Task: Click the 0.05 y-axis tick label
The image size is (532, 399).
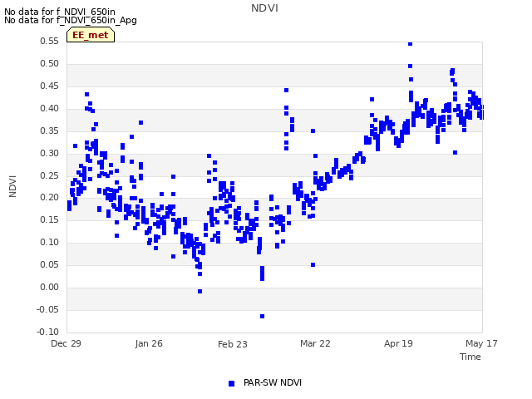Action: click(50, 264)
